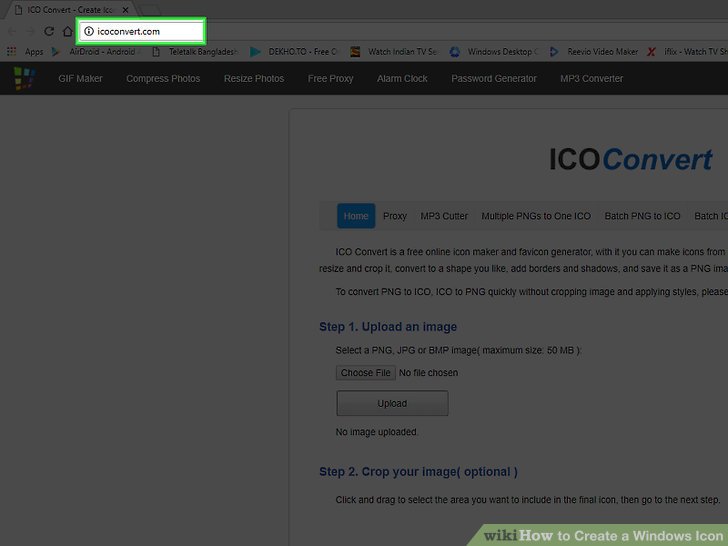Open Password Generator in top navigation
Screen dimensions: 728x546
pos(494,78)
